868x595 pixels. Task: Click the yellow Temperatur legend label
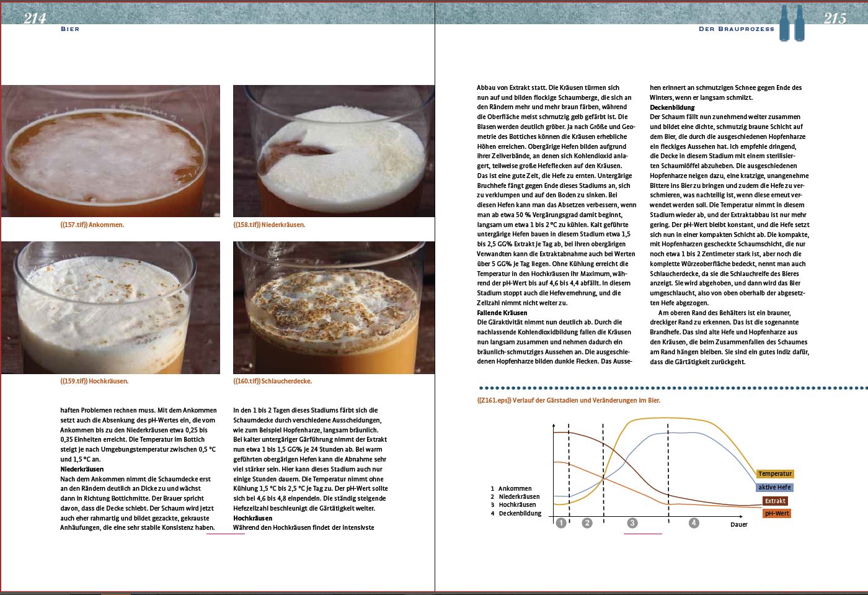tap(775, 473)
